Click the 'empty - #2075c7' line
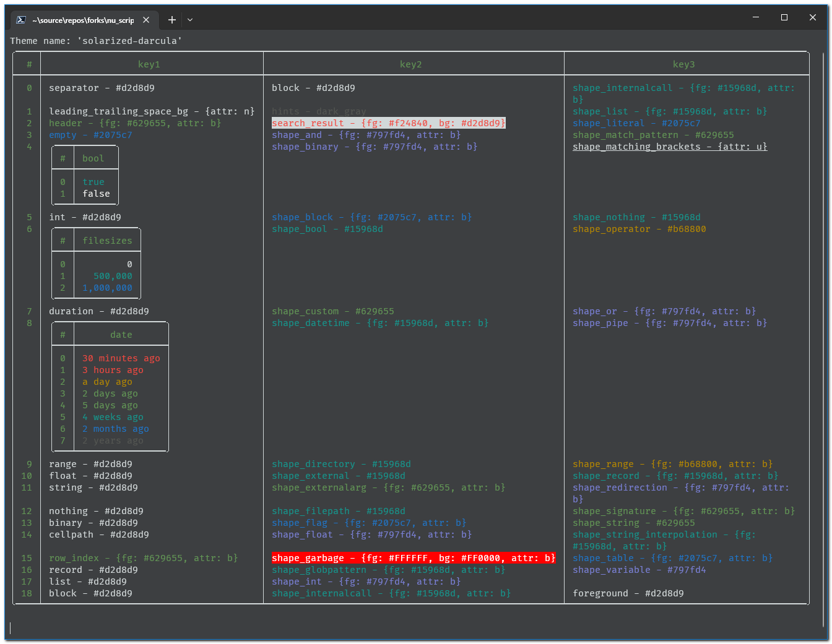The height and width of the screenshot is (644, 832). click(x=90, y=135)
